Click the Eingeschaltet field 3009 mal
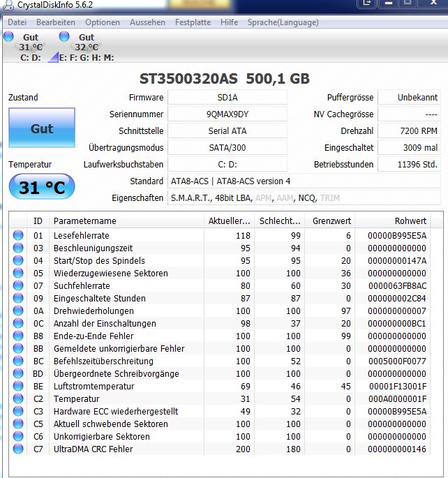This screenshot has width=448, height=478. (410, 147)
